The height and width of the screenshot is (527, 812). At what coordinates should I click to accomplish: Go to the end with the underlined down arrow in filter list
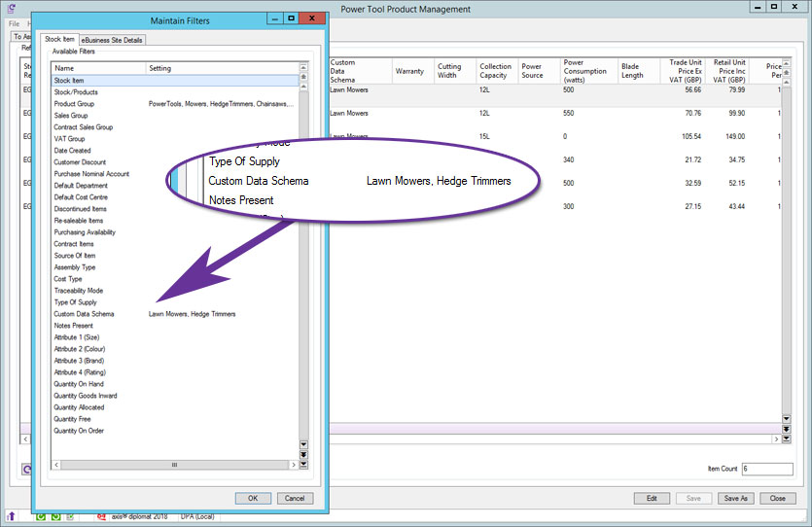304,465
